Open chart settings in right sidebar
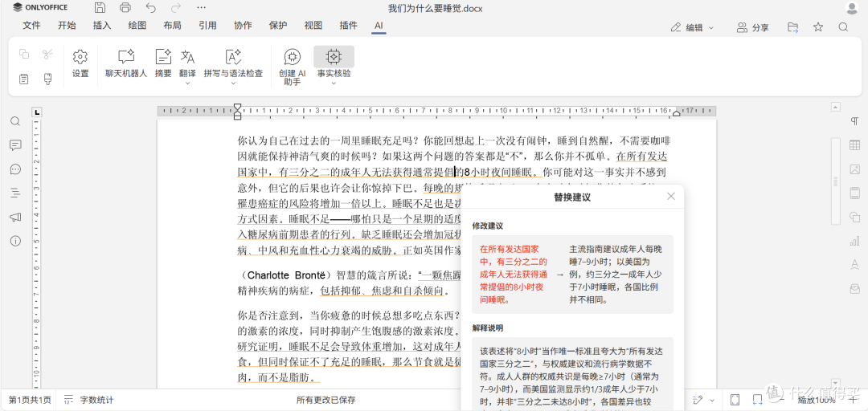The height and width of the screenshot is (411, 868). click(854, 241)
